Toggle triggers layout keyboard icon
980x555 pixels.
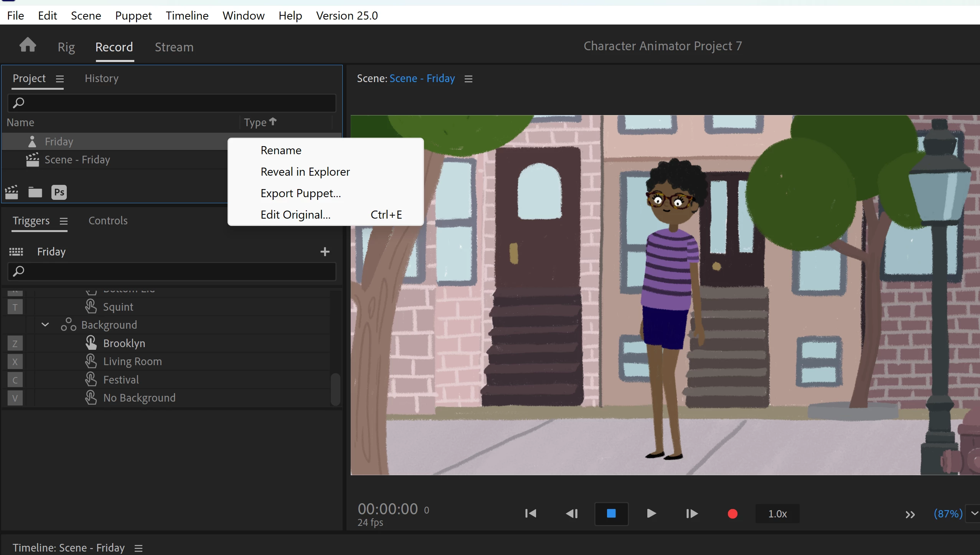[x=16, y=252]
